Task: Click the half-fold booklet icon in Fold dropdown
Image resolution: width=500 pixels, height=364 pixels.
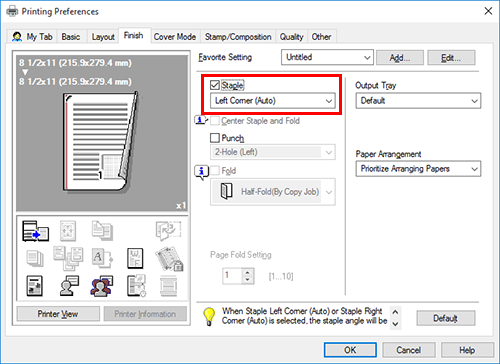Action: tap(227, 191)
